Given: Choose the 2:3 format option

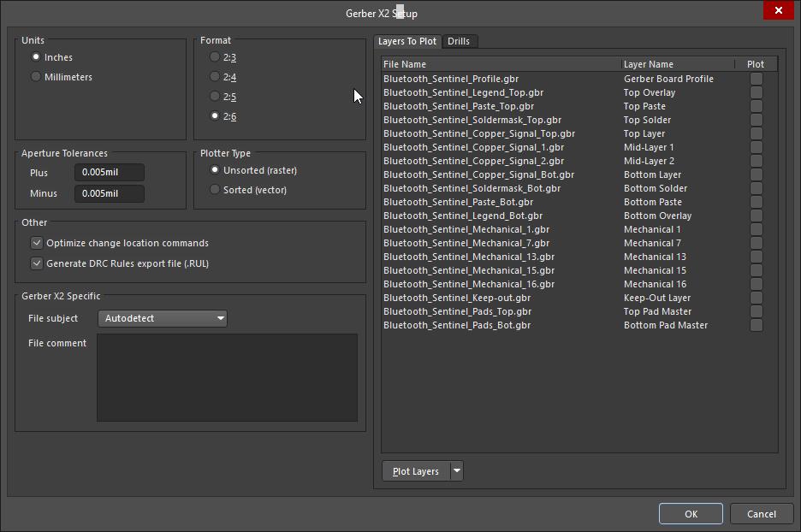Looking at the screenshot, I should coord(215,56).
